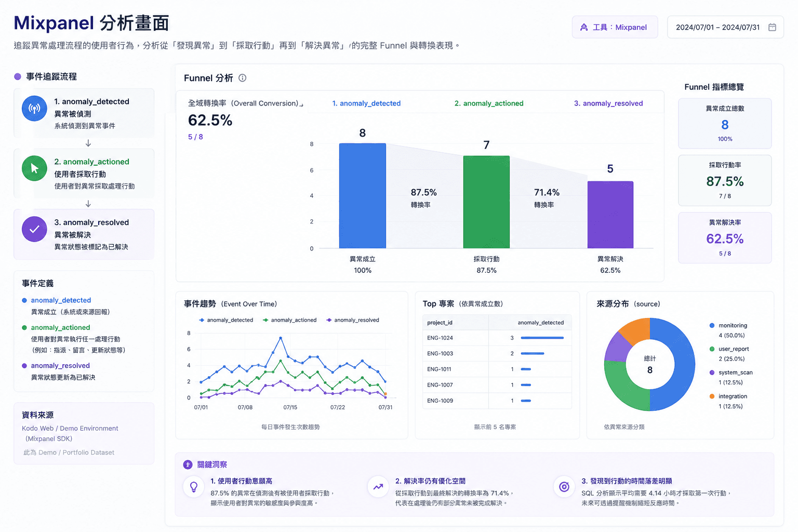Open the anomaly_detected event definition link
This screenshot has width=798, height=532.
click(61, 300)
